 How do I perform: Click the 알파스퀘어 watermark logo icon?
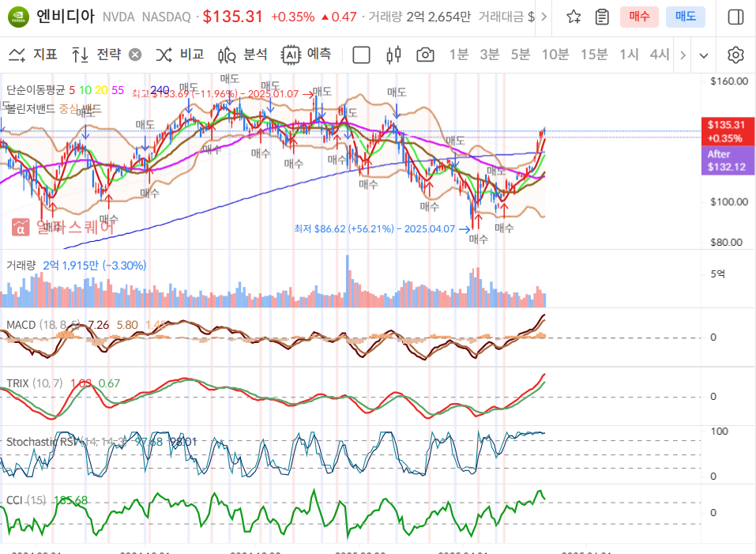[21, 227]
